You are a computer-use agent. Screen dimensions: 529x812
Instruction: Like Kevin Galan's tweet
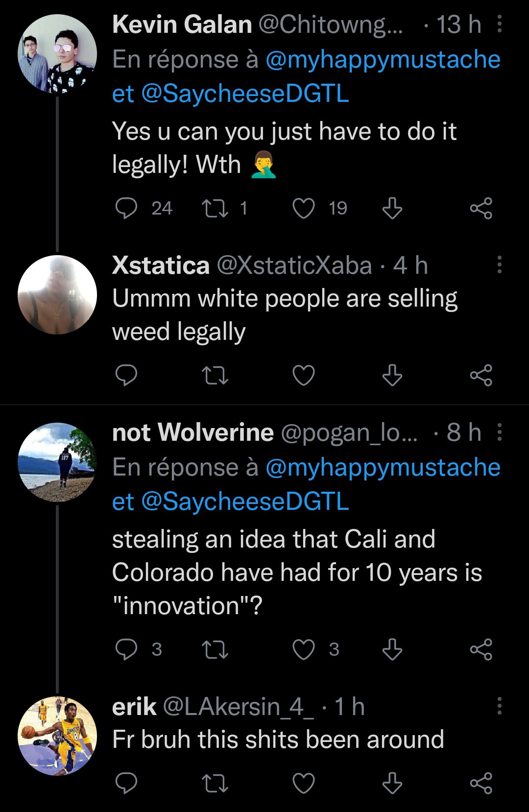(303, 209)
